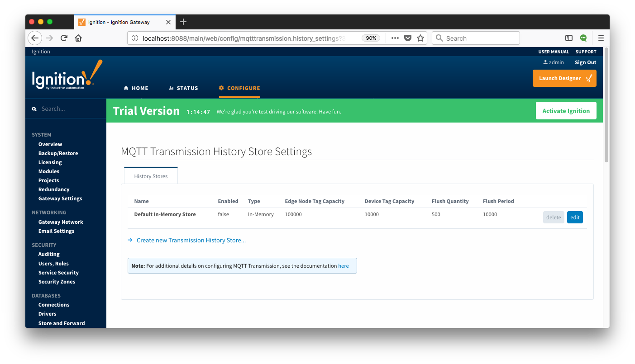The image size is (635, 364).
Task: Bookmark this page with the star icon
Action: click(x=420, y=38)
